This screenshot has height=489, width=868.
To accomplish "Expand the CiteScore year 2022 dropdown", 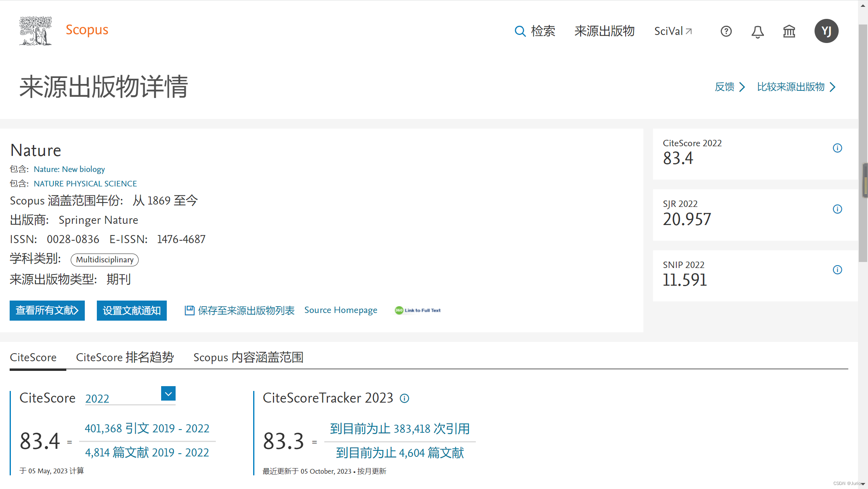I will [x=168, y=394].
